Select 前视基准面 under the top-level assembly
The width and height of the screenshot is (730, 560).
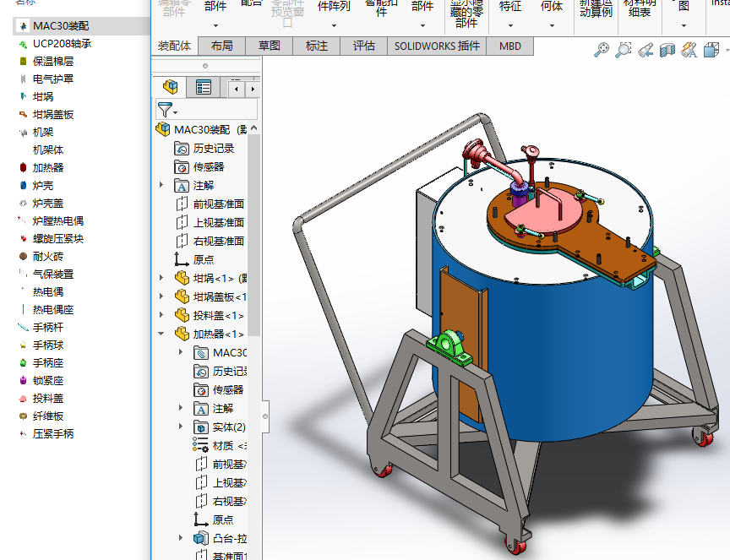[218, 204]
